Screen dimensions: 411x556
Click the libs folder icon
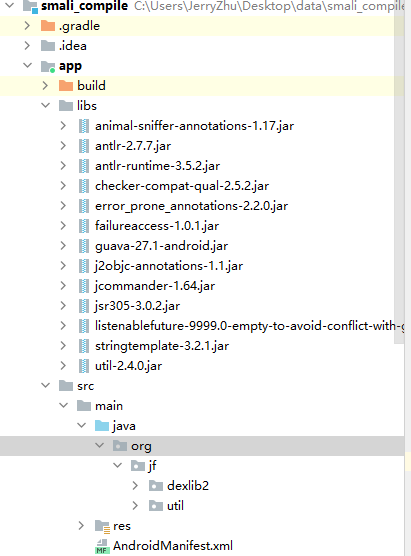click(66, 106)
